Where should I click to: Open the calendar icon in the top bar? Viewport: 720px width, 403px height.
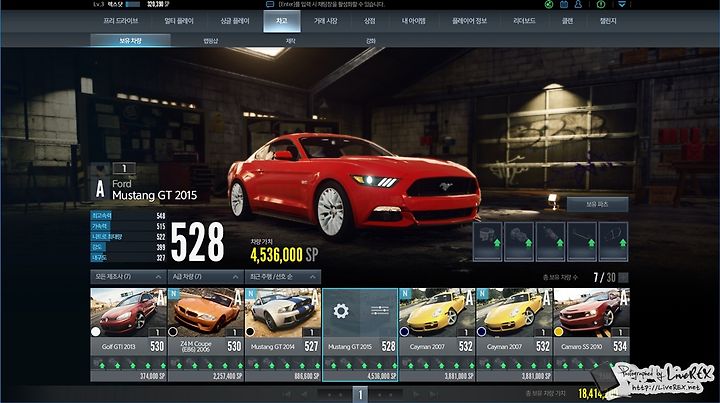(564, 4)
